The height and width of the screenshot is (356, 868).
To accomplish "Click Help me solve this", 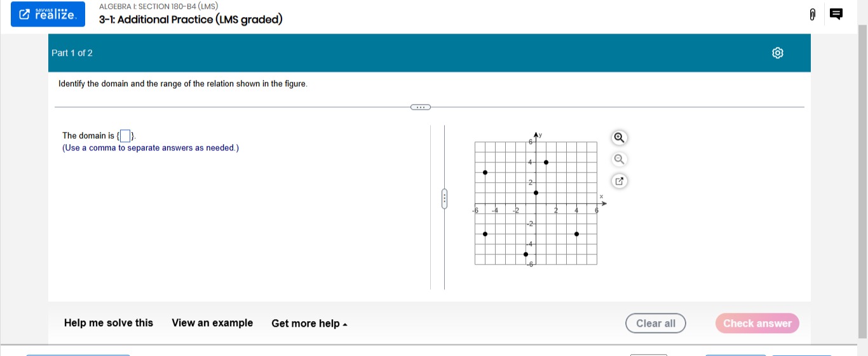I will pyautogui.click(x=109, y=323).
